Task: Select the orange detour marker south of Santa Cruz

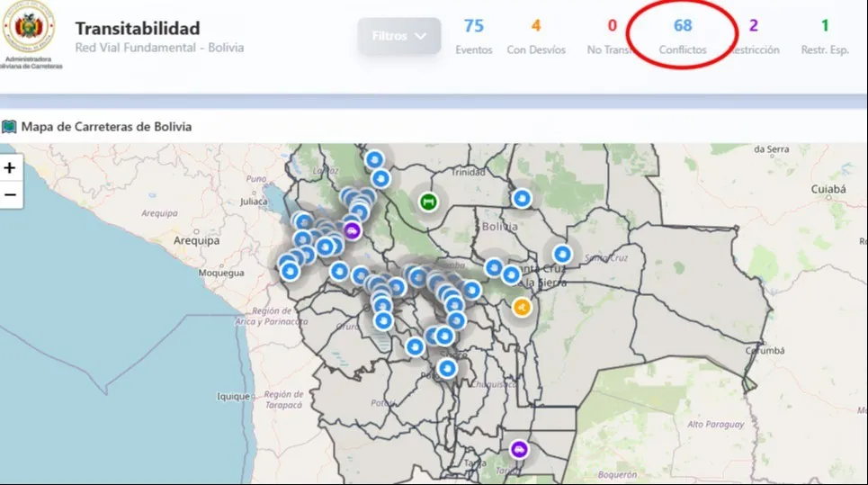Action: tap(522, 307)
